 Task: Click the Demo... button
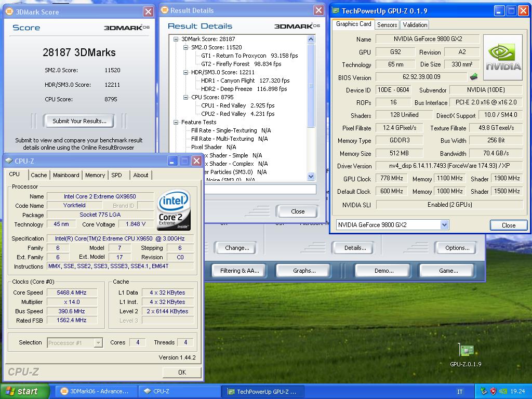pyautogui.click(x=384, y=271)
